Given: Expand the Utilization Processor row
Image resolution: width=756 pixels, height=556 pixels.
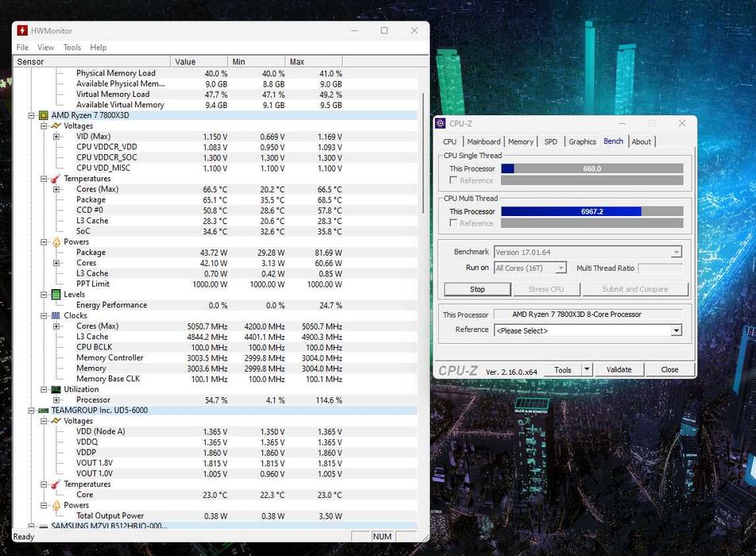Looking at the screenshot, I should pos(56,400).
